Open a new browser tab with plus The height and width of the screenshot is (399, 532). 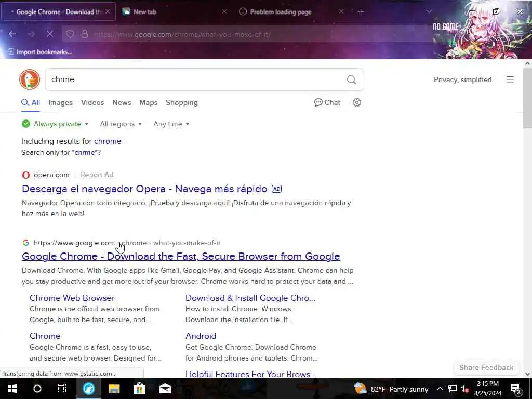click(x=361, y=12)
